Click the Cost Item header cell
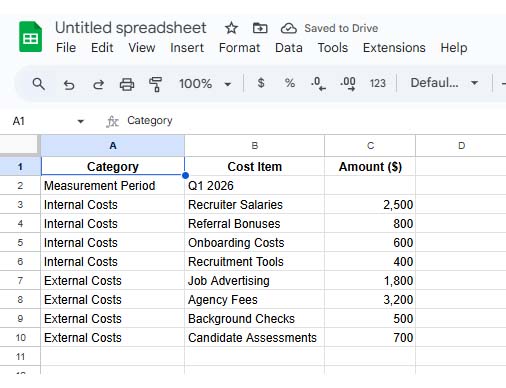Viewport: 506px width, 388px height. coord(254,166)
